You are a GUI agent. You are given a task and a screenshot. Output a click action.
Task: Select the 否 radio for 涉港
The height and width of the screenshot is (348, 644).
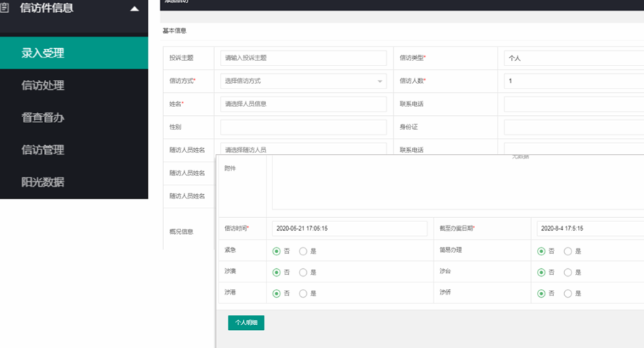coord(277,293)
